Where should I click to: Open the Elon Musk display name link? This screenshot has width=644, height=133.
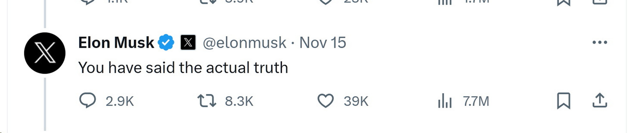(116, 43)
